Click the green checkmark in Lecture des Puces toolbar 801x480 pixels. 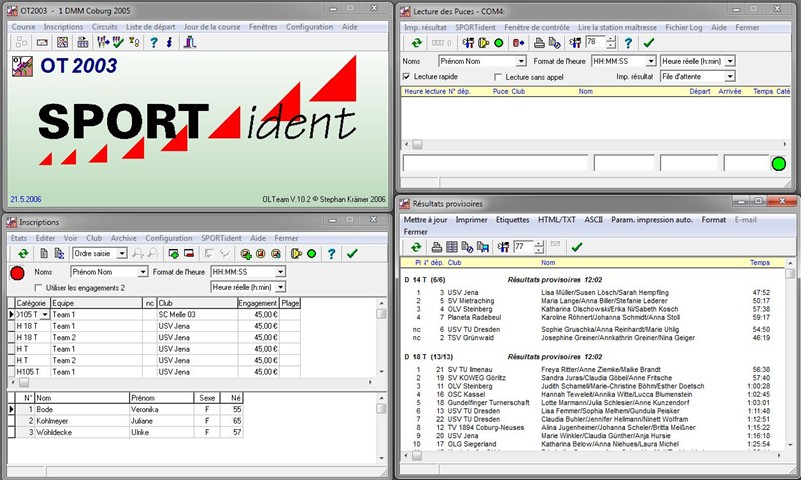649,43
